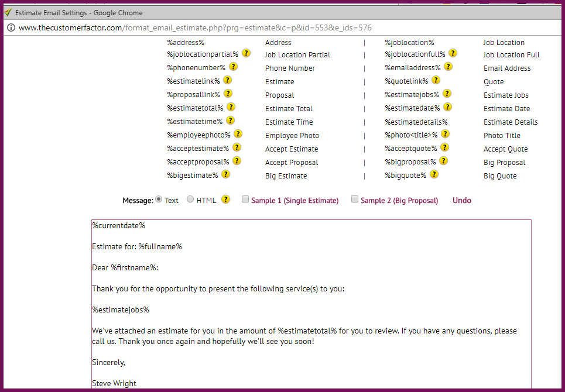
Task: Click the 'Estimate Total' description text
Action: [x=289, y=109]
